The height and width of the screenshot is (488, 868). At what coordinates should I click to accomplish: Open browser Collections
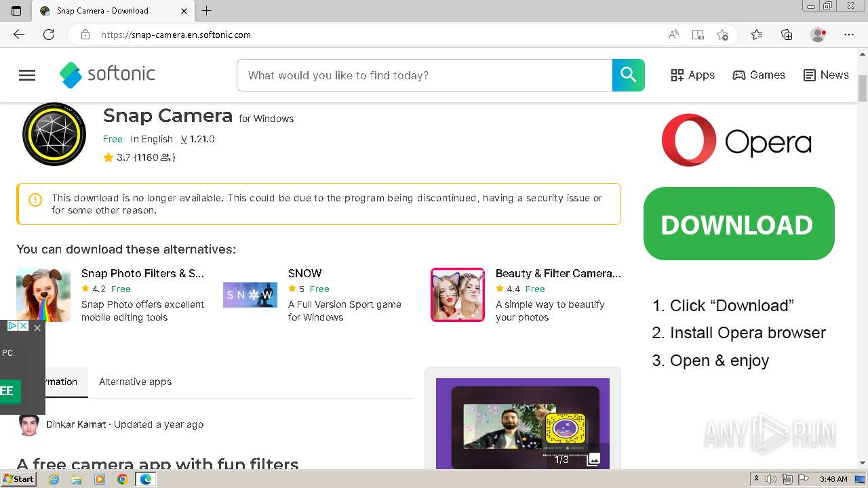click(787, 35)
